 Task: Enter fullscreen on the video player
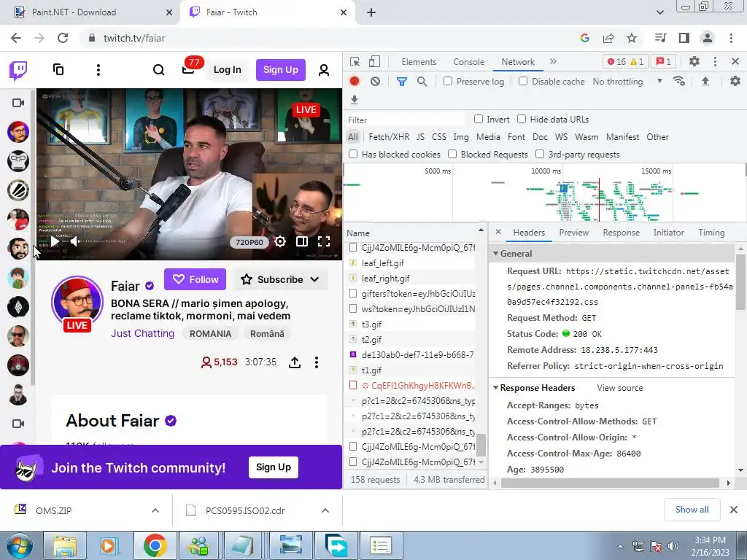point(324,241)
